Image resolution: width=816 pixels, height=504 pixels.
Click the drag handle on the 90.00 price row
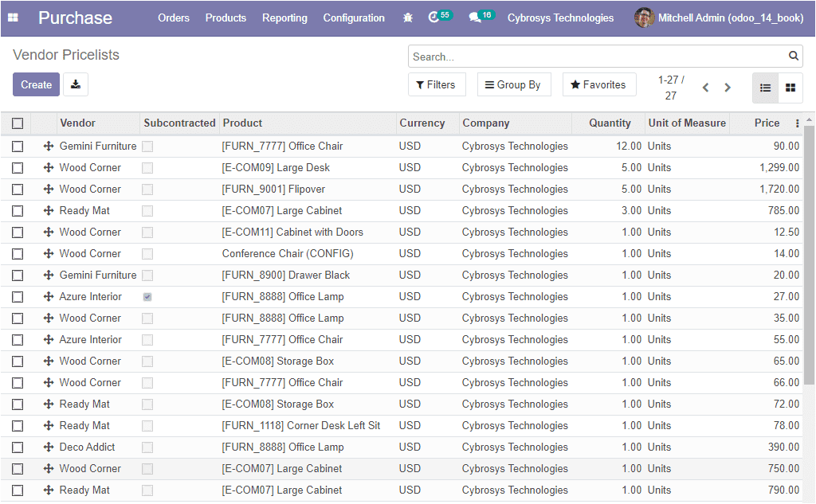[x=49, y=147]
